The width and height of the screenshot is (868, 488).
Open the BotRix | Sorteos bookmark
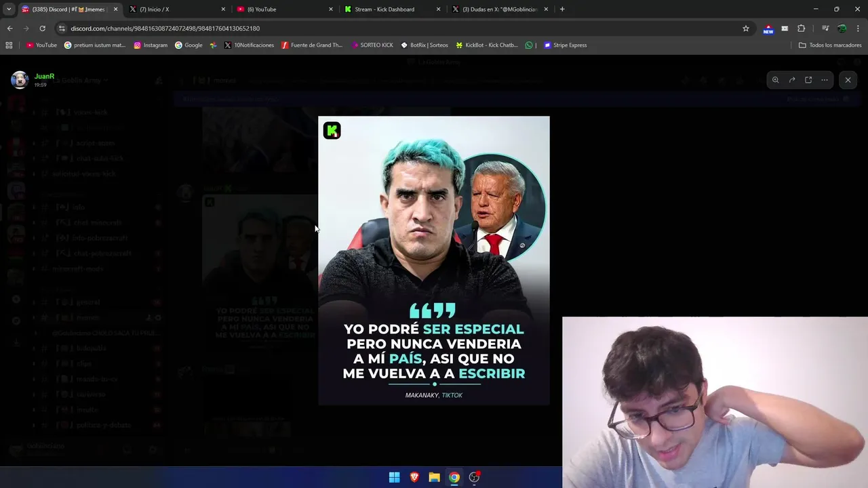[x=425, y=45]
